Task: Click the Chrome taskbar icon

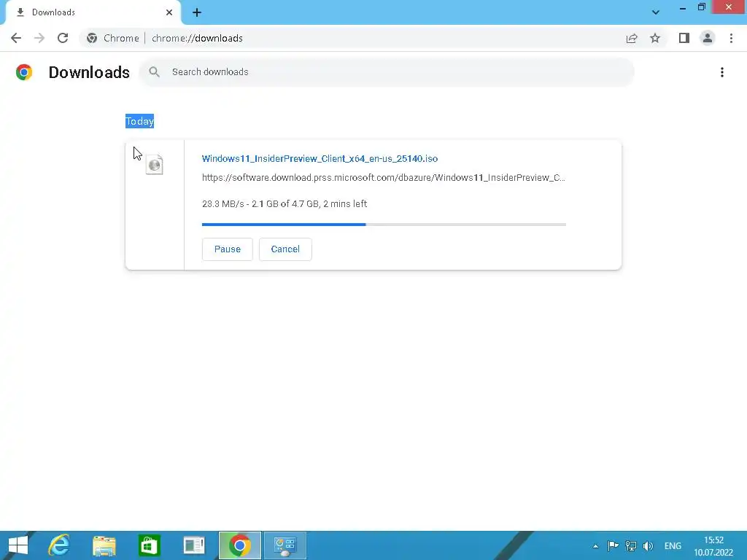Action: (239, 545)
